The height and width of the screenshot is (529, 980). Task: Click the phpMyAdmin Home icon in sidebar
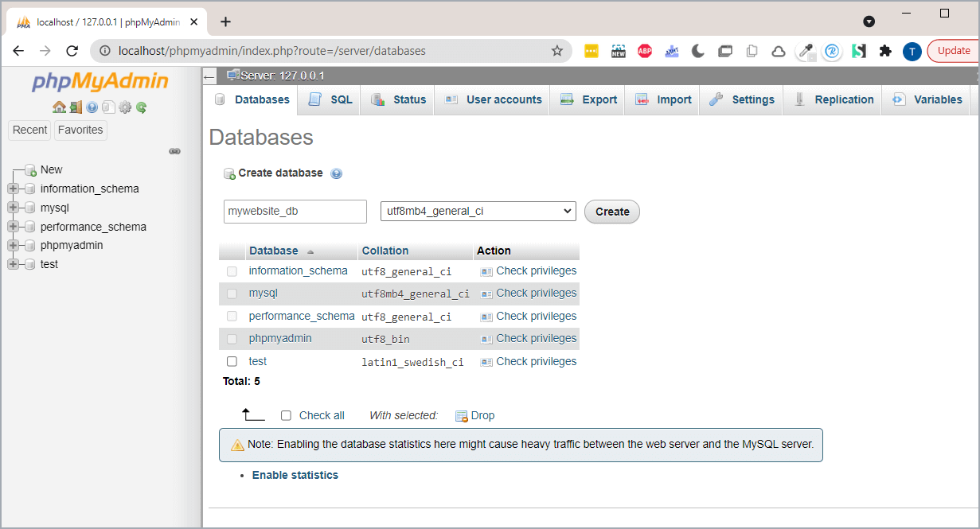point(59,107)
